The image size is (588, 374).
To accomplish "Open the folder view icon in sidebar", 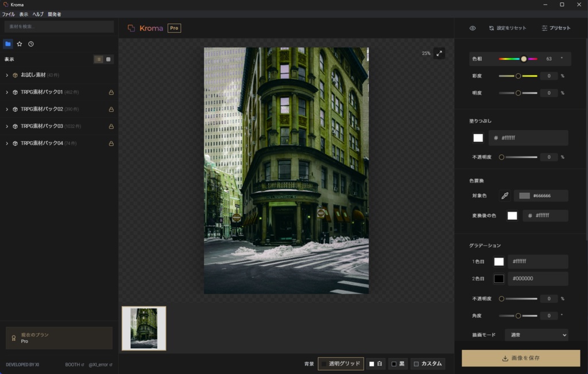I will point(8,44).
